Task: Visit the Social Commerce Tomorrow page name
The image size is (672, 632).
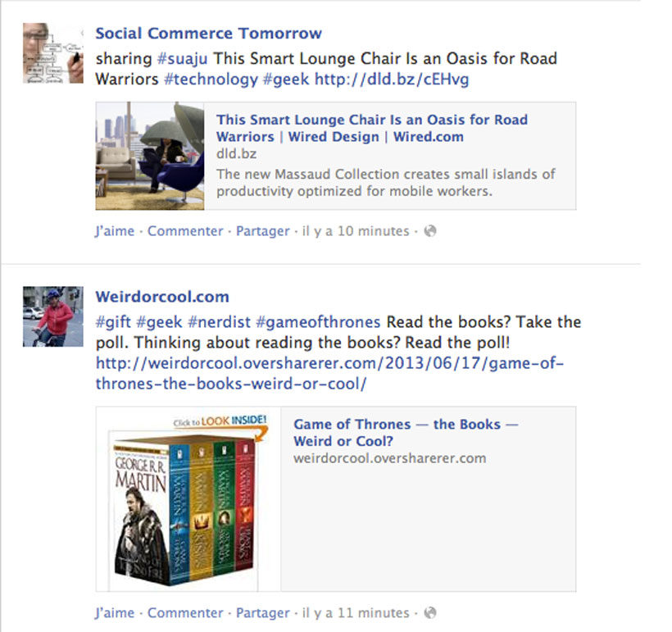Action: (209, 34)
